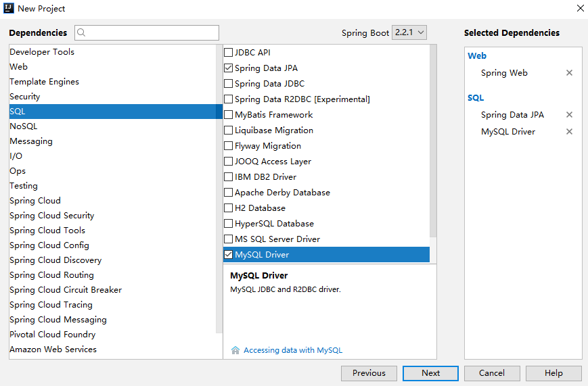Open the Security dependency category
The width and height of the screenshot is (588, 386).
coord(25,97)
